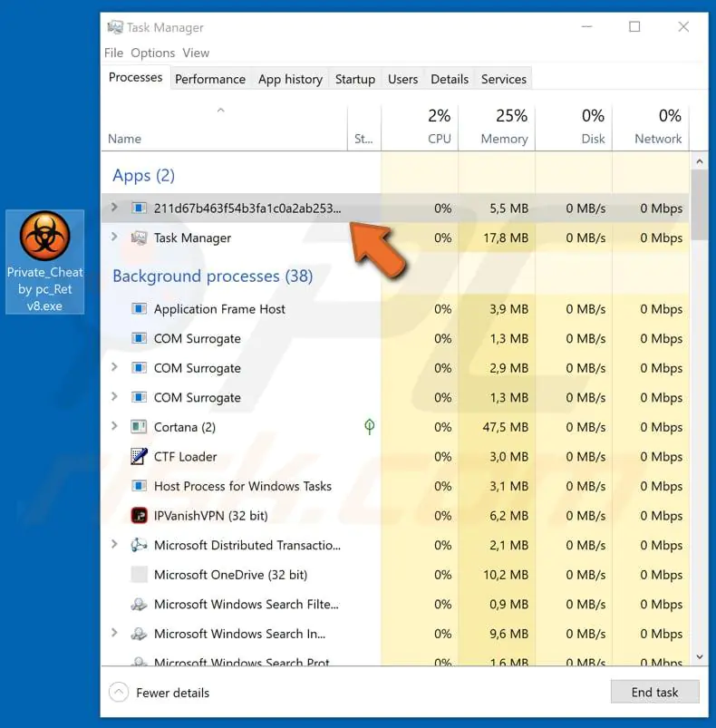Select the Host Process for Windows Tasks row

pyautogui.click(x=242, y=486)
